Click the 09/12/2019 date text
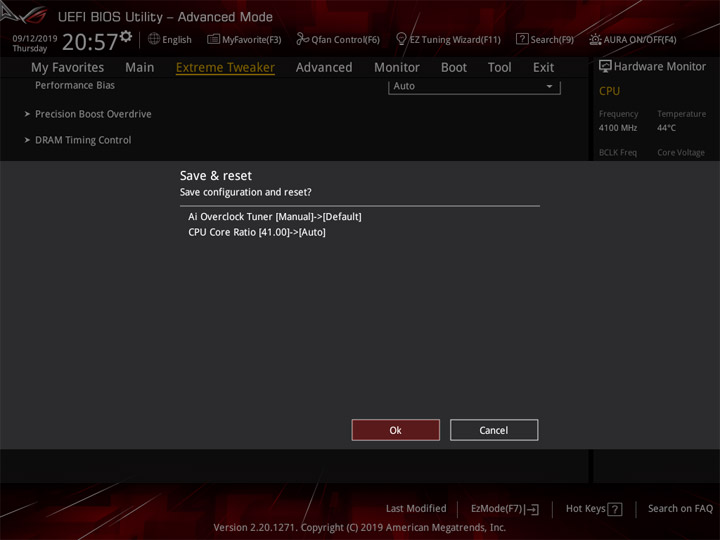The width and height of the screenshot is (720, 540). pos(35,38)
